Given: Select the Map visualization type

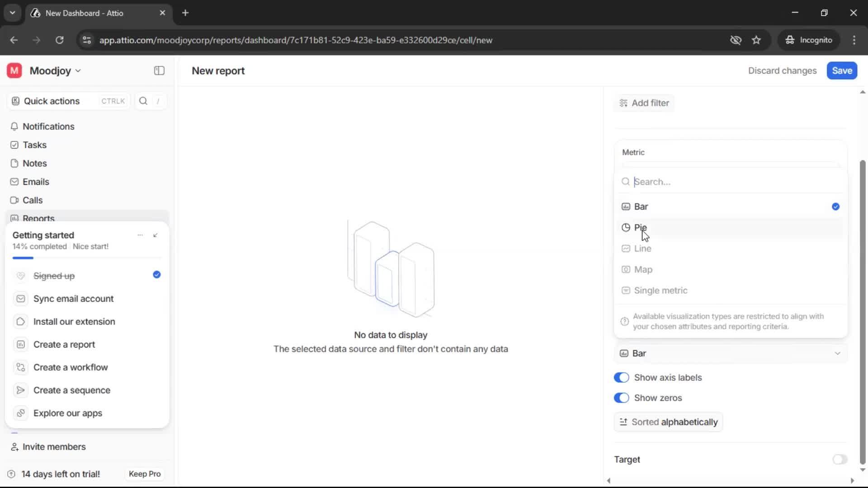Looking at the screenshot, I should tap(642, 269).
